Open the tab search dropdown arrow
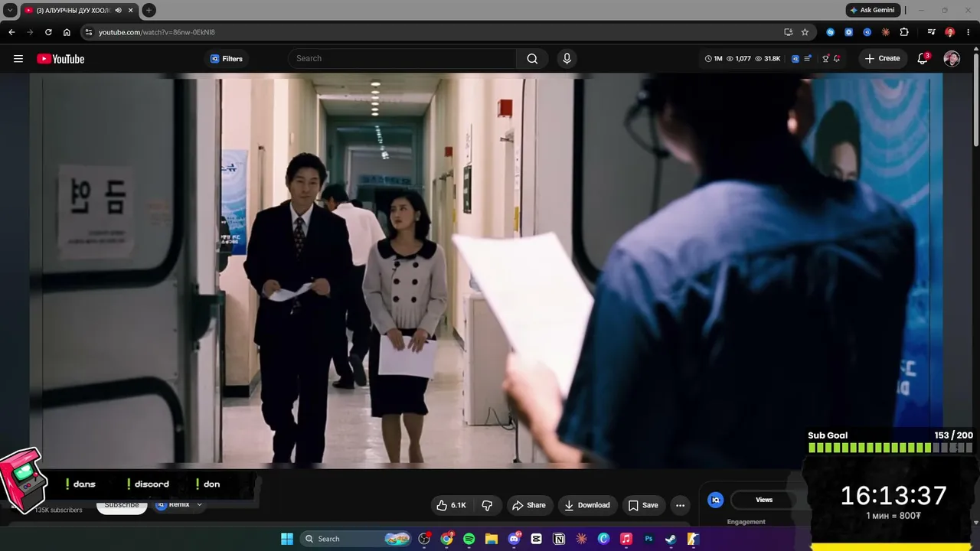 point(10,10)
